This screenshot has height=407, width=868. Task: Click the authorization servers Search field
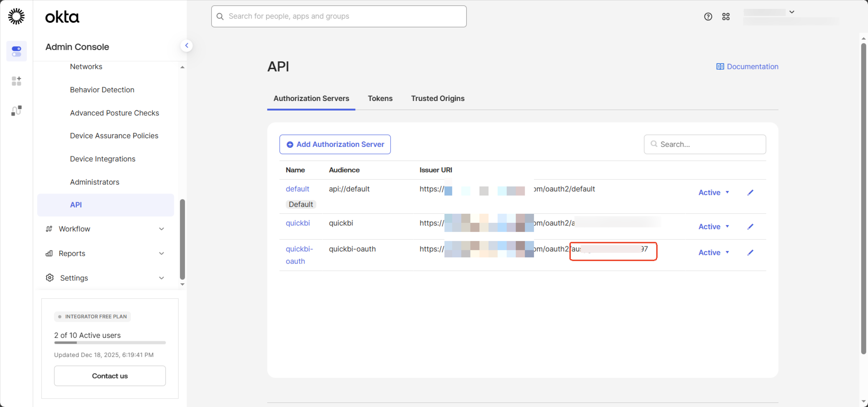(x=708, y=144)
